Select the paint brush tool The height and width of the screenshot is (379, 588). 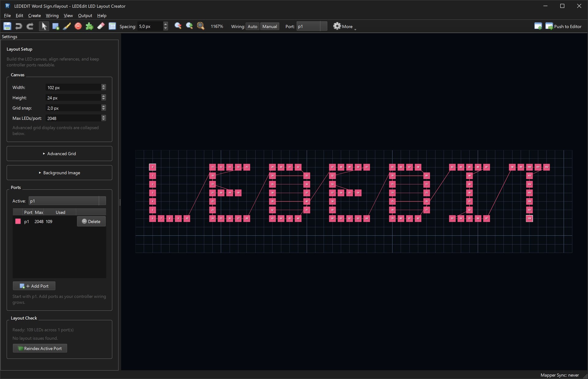67,26
